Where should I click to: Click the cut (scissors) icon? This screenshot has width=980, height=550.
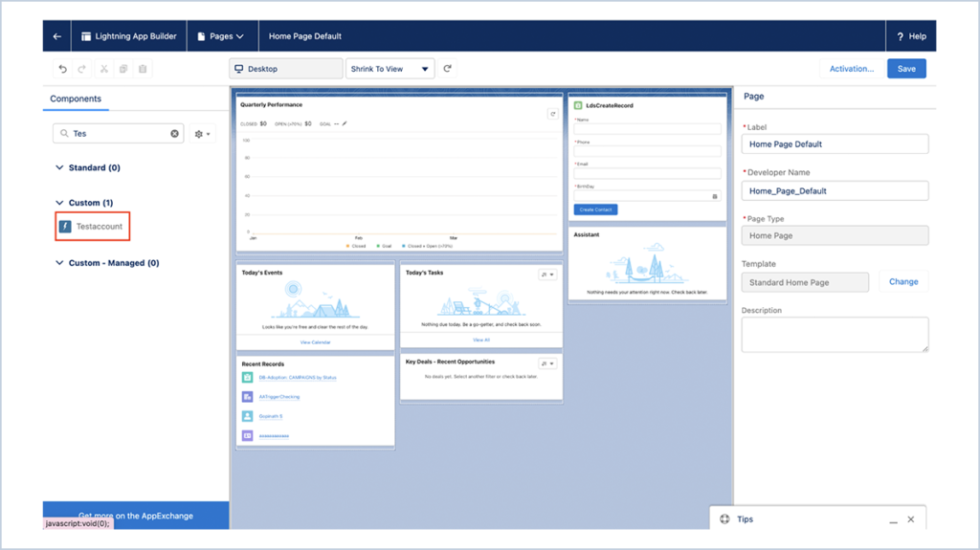(103, 69)
